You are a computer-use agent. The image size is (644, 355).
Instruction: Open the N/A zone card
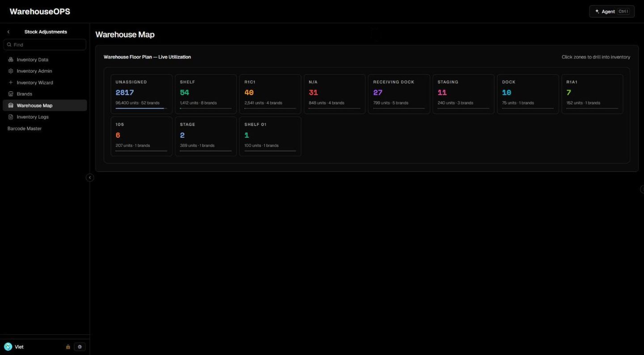click(335, 94)
